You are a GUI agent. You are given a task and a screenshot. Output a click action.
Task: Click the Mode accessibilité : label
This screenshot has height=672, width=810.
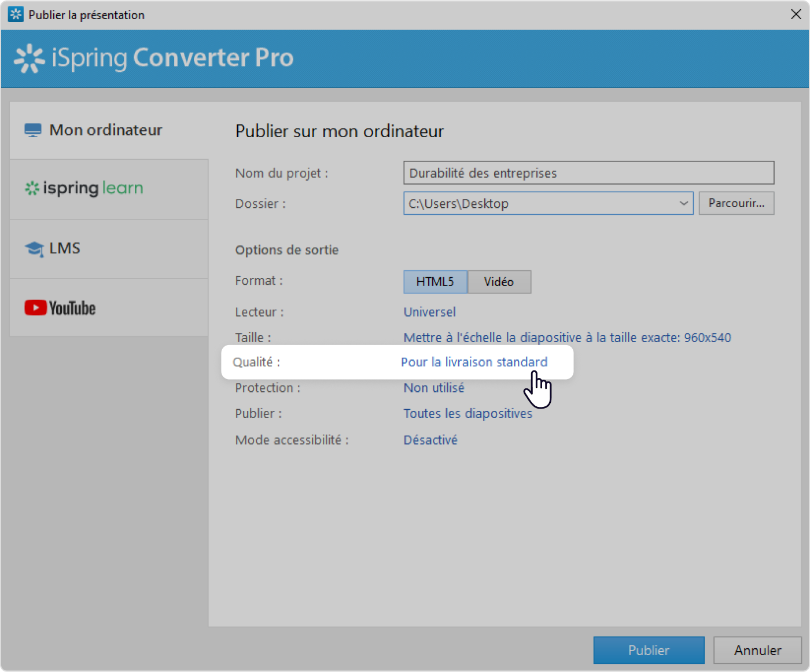[x=292, y=440]
